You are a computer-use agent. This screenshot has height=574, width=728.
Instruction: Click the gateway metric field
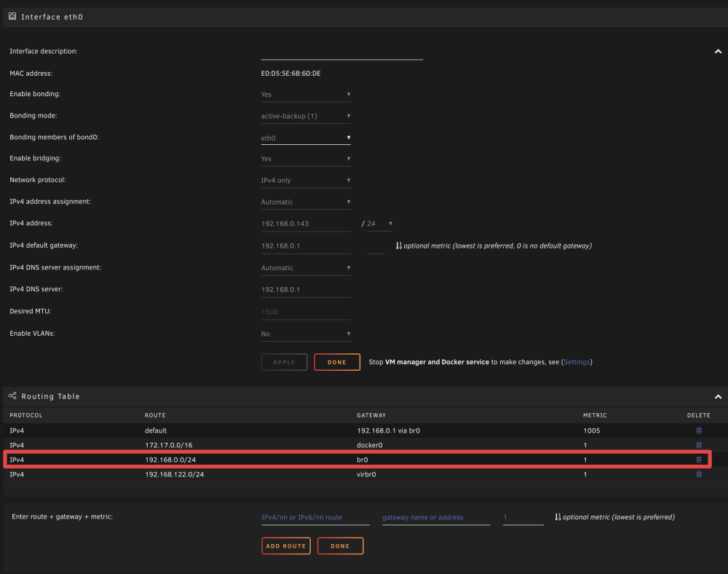[x=376, y=247]
